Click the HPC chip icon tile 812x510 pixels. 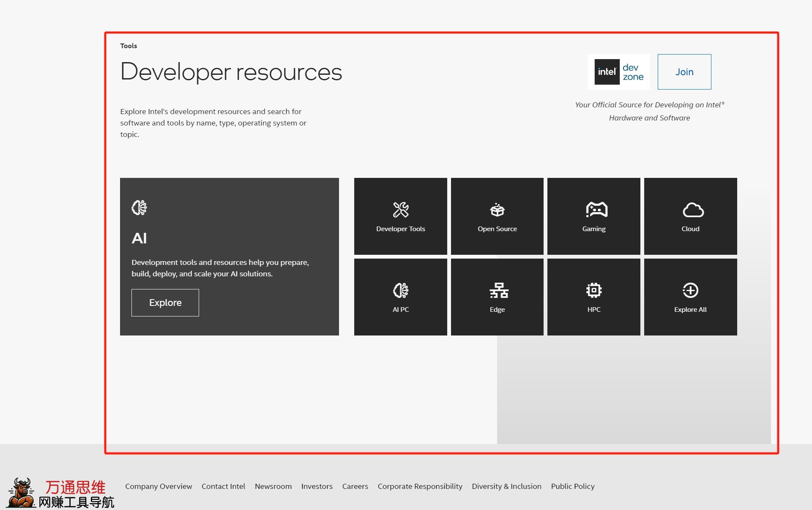pyautogui.click(x=593, y=297)
